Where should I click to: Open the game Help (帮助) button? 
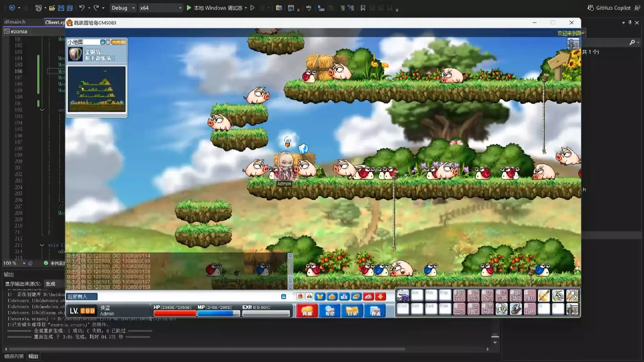(x=330, y=311)
